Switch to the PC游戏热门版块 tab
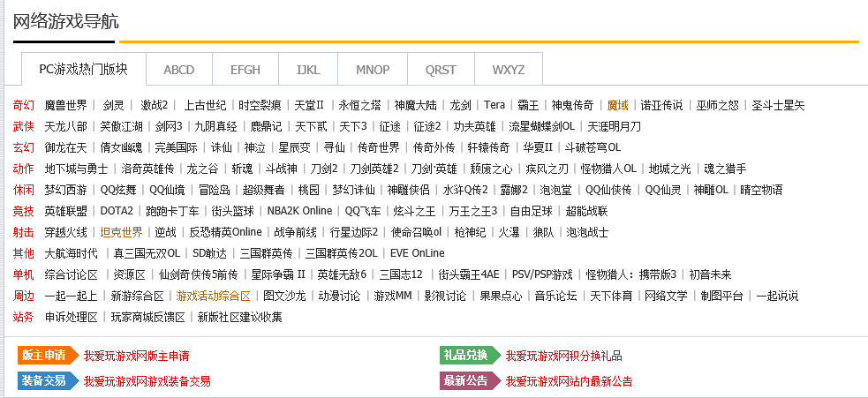Viewport: 868px width, 398px height. click(x=84, y=69)
